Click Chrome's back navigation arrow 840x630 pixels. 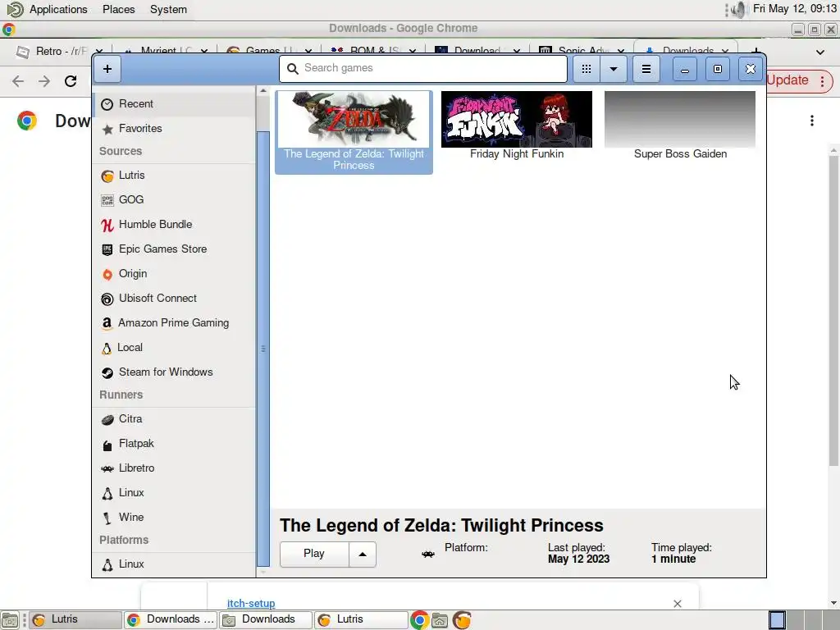point(18,81)
